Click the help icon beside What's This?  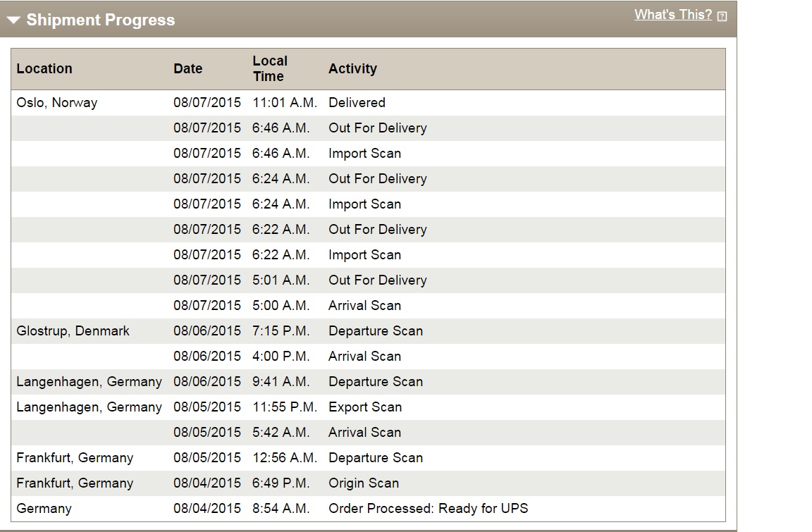pyautogui.click(x=722, y=16)
